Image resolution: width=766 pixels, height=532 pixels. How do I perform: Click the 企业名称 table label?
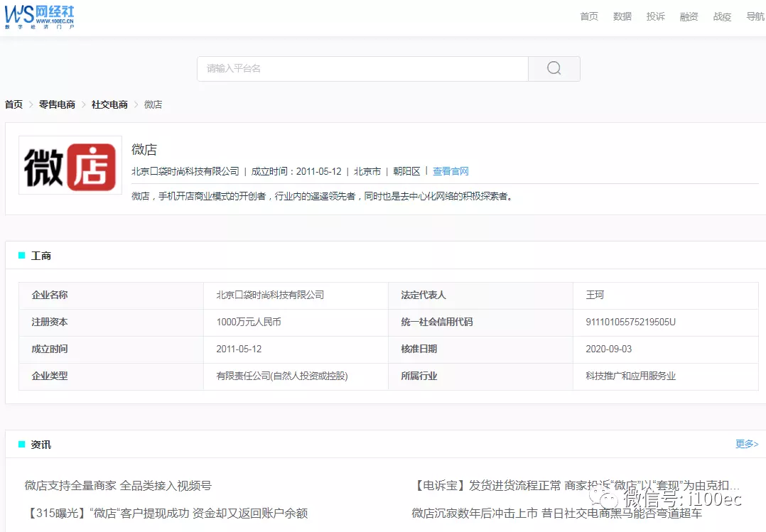click(50, 295)
